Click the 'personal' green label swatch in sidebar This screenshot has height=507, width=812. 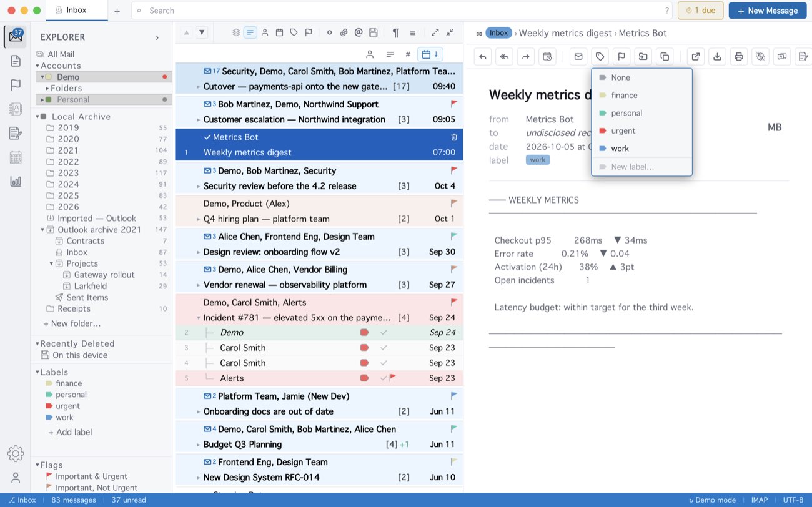tap(49, 395)
